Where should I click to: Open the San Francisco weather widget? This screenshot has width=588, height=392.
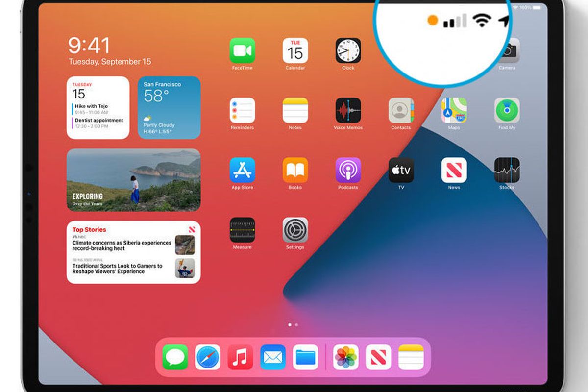tap(169, 108)
